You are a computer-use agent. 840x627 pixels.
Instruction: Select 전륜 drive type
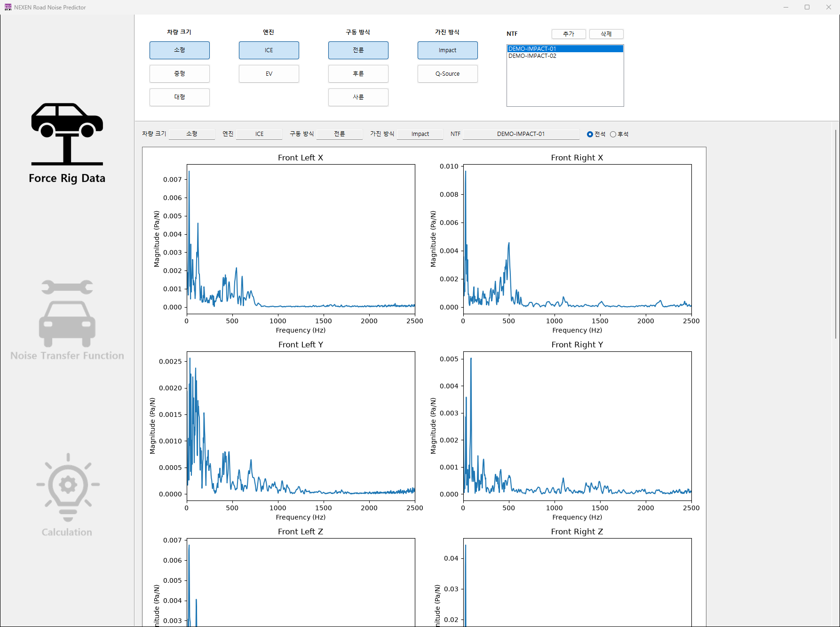[x=358, y=50]
